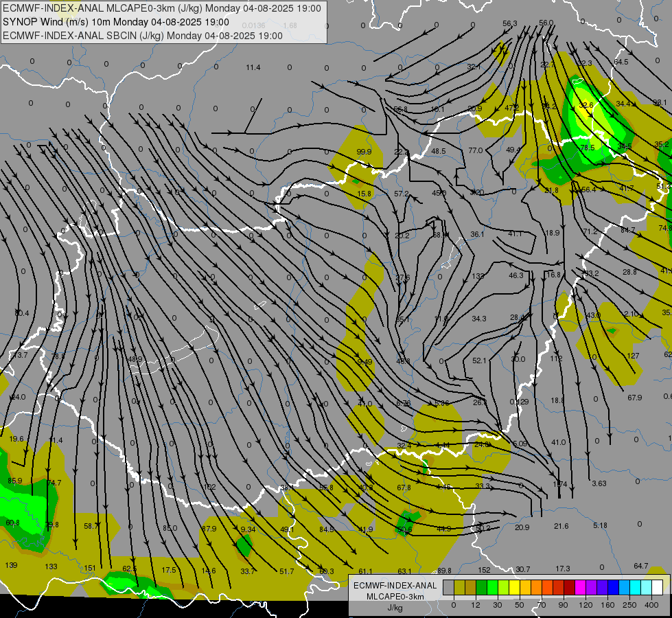
Task: Click the legend tick label 12
Action: pyautogui.click(x=475, y=605)
